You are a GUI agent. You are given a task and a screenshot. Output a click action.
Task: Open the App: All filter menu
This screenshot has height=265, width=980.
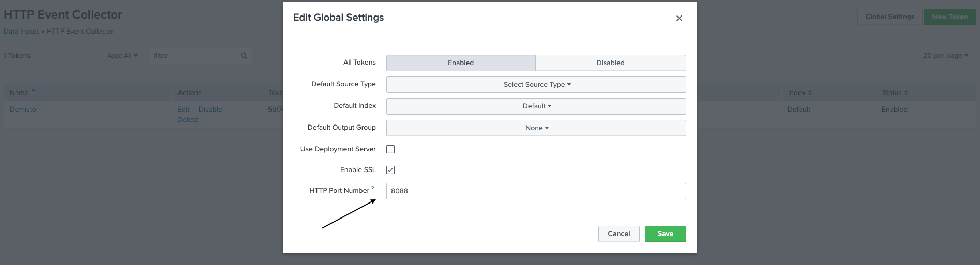pos(122,56)
